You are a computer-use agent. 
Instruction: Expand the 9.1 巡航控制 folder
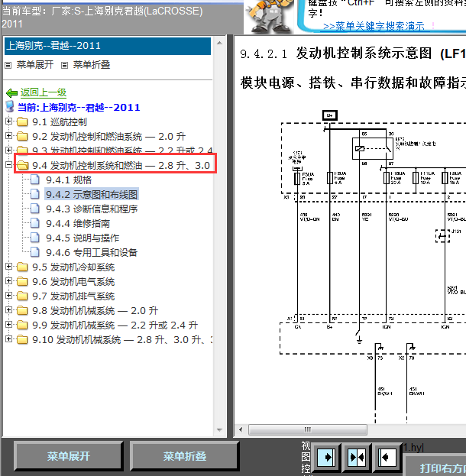click(9, 121)
